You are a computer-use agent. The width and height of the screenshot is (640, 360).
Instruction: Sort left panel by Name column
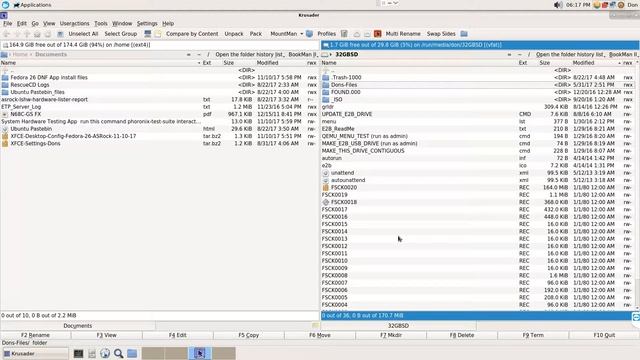click(x=100, y=63)
